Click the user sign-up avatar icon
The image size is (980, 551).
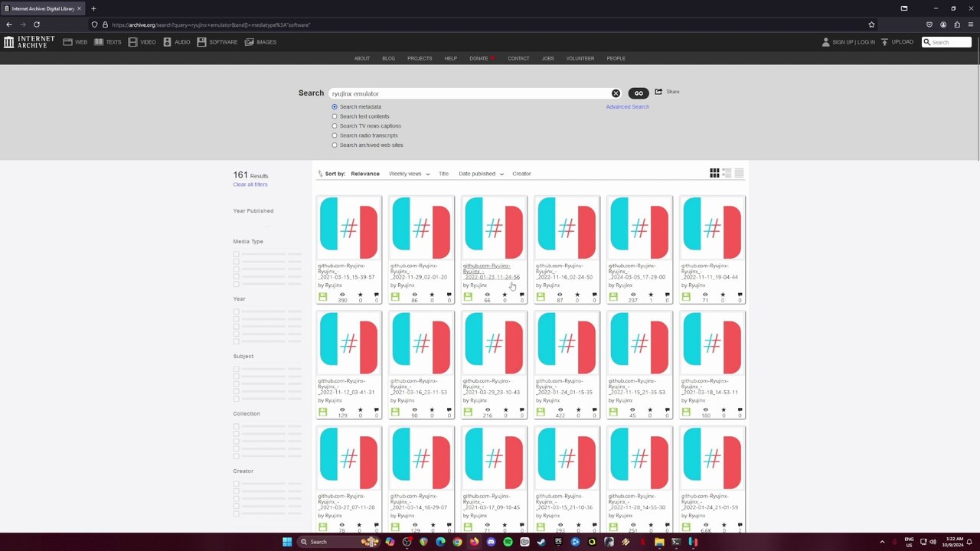[x=825, y=42]
